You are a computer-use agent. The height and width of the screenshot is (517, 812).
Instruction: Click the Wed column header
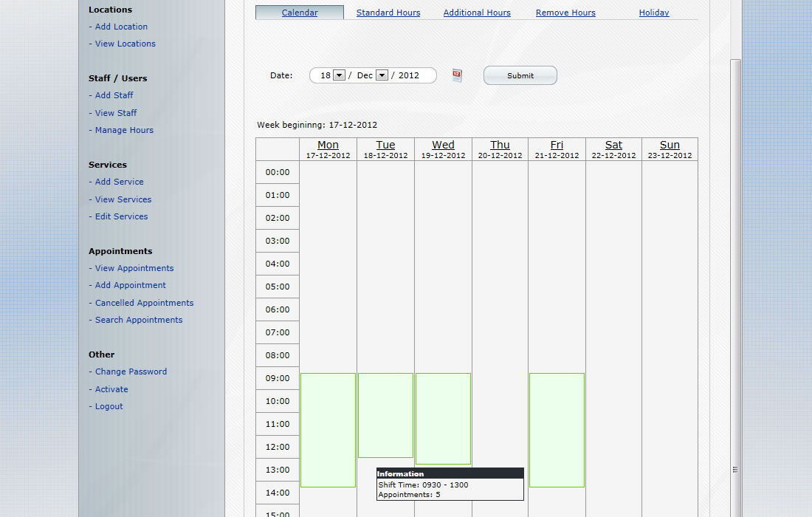point(443,145)
